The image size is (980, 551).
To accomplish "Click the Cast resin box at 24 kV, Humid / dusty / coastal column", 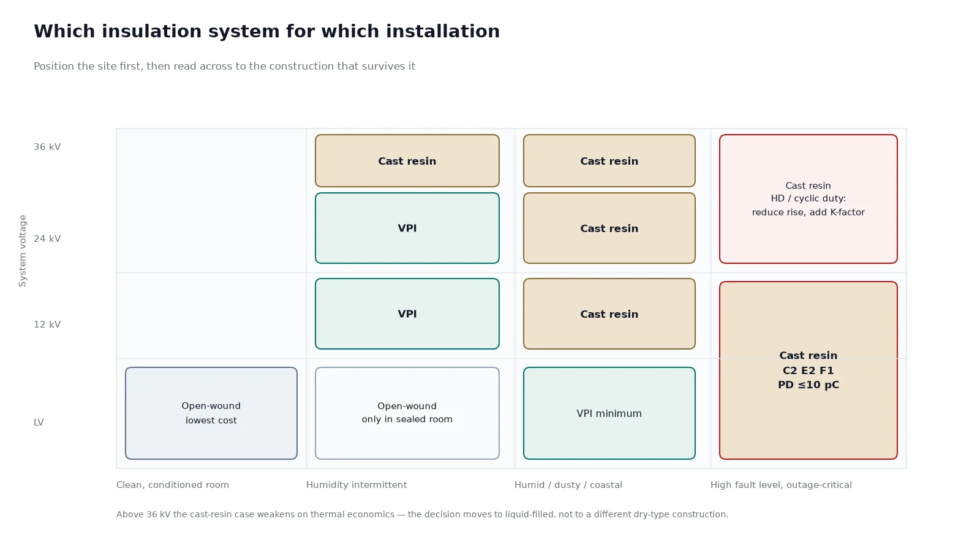I will click(609, 228).
